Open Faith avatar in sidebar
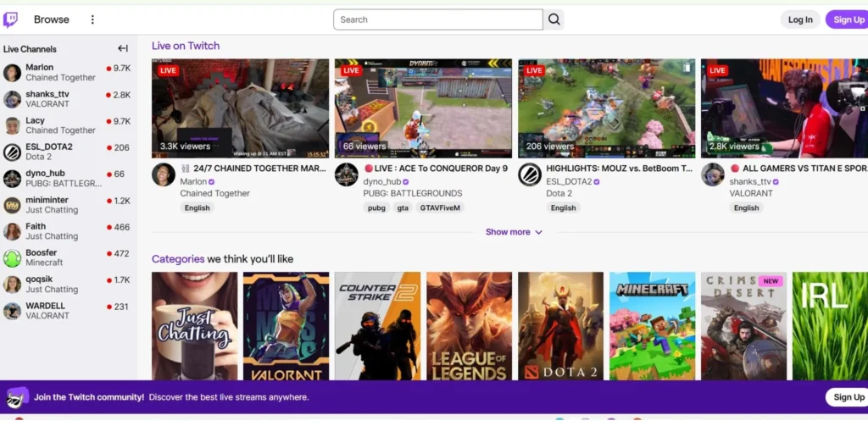Viewport: 868px width, 426px height. (x=12, y=231)
